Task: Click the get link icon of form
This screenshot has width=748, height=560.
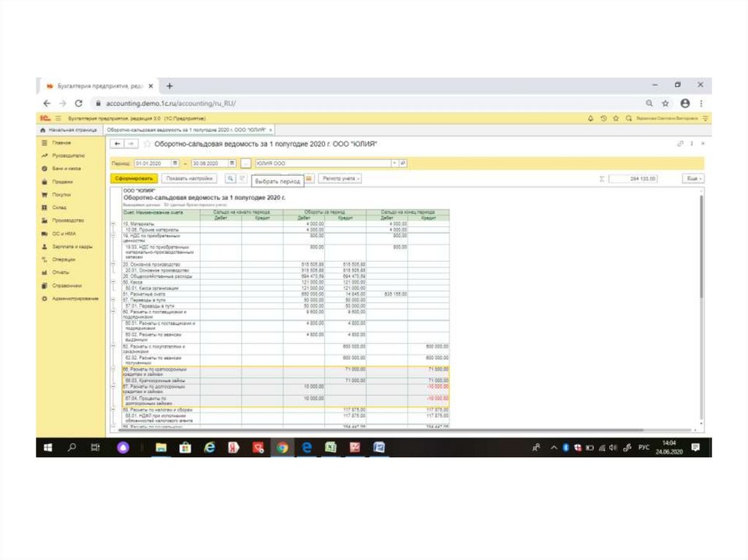Action: pyautogui.click(x=680, y=144)
